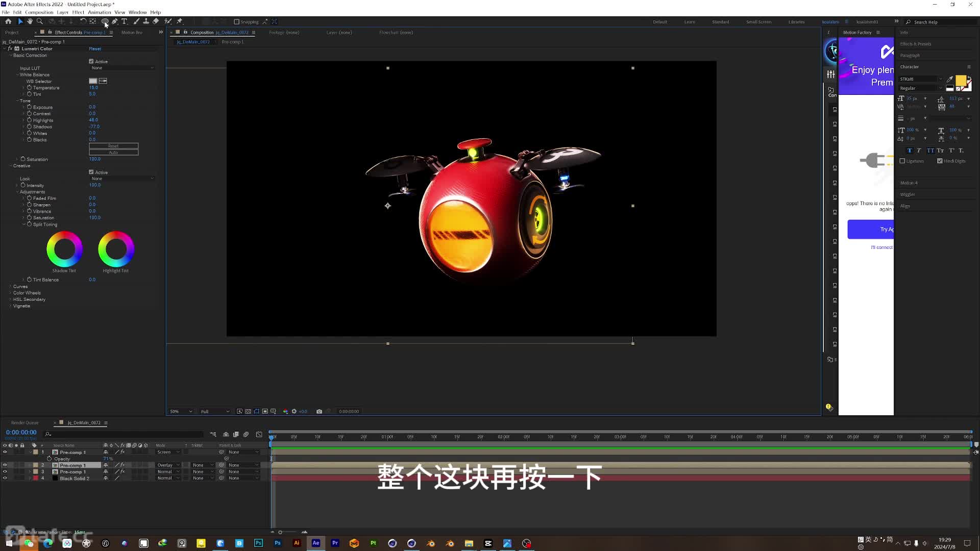Click Reset button under Tone

tap(113, 146)
